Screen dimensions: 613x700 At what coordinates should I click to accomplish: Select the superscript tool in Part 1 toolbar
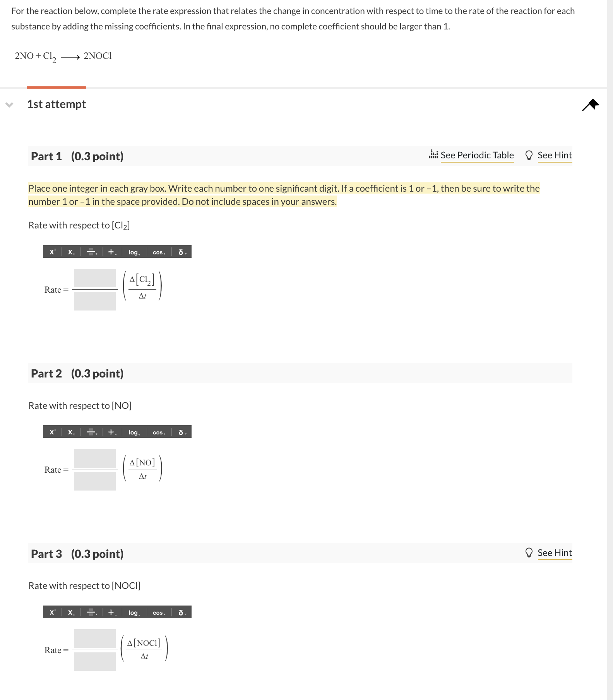pos(51,252)
